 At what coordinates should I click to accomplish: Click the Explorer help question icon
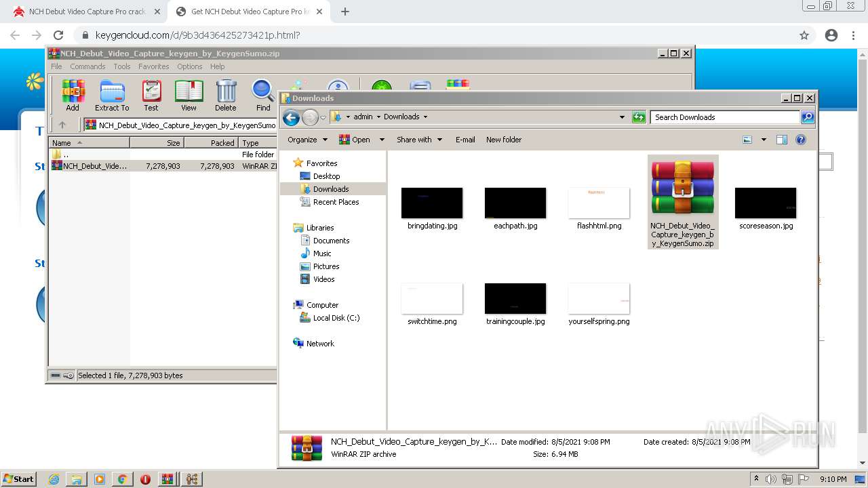click(801, 140)
